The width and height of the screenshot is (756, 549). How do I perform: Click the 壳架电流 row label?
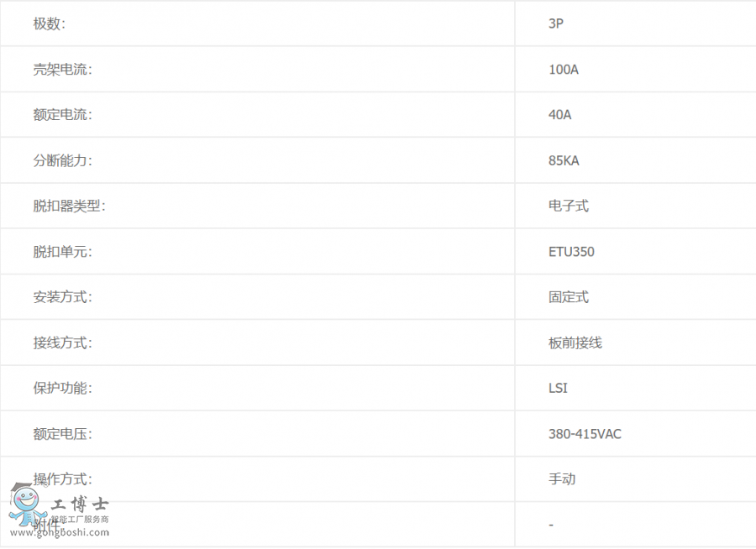tap(62, 70)
